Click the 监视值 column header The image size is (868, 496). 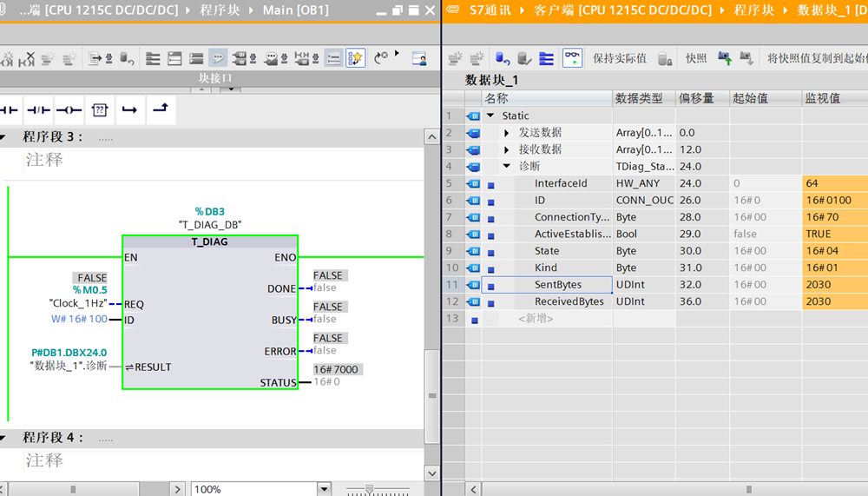coord(822,98)
